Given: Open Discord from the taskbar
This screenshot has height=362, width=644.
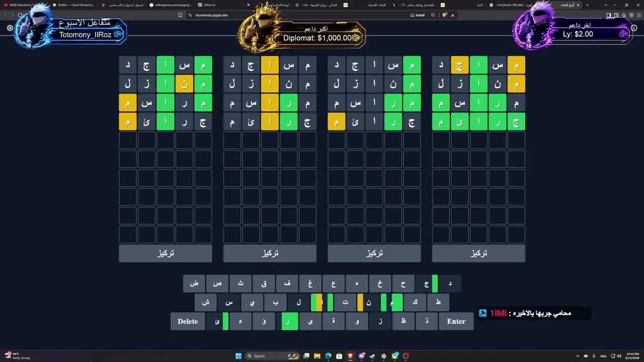Looking at the screenshot, I should pos(362,356).
